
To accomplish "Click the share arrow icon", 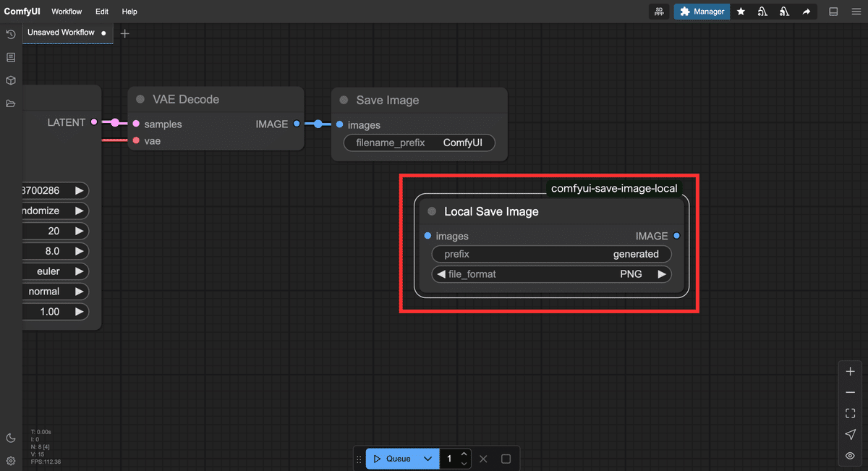I will (806, 12).
